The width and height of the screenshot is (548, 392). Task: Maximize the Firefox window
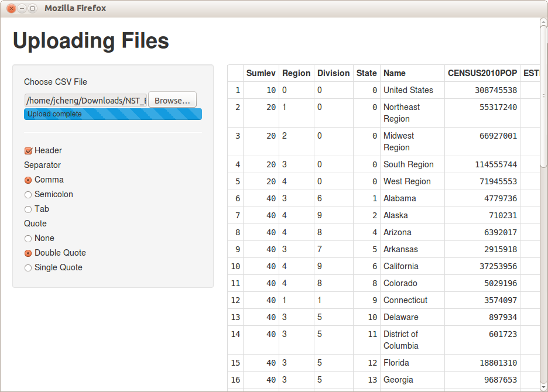tap(32, 8)
